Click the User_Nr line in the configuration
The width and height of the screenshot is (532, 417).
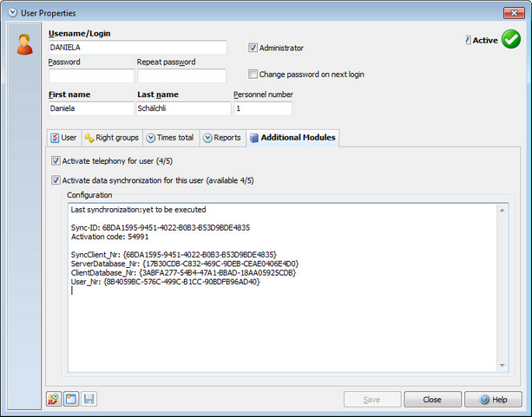165,282
